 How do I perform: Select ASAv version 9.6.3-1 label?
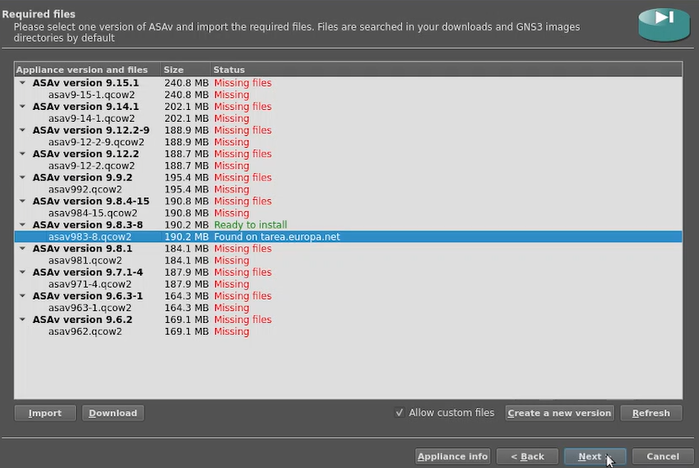88,296
